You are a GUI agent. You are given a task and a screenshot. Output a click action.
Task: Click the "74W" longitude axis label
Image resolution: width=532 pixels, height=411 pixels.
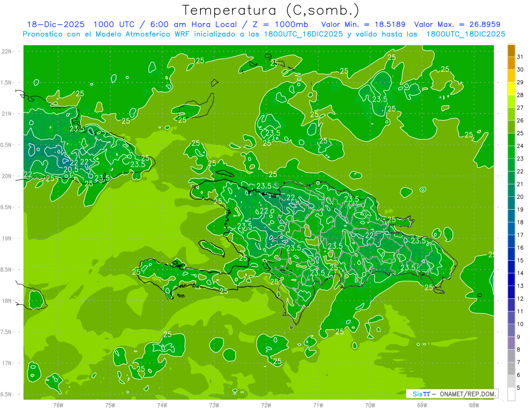click(x=162, y=405)
